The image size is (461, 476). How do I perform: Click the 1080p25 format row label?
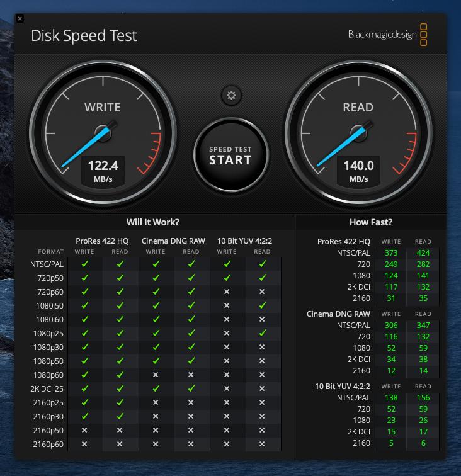pyautogui.click(x=48, y=334)
